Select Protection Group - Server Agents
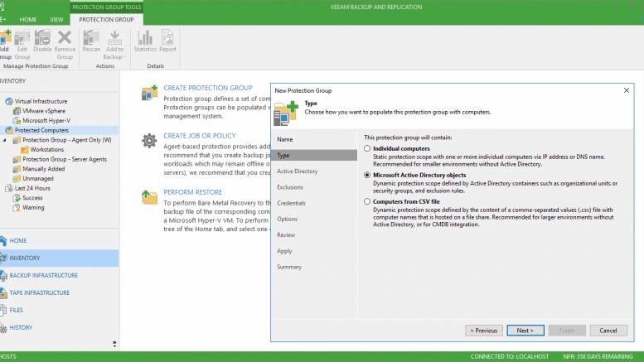644x362 pixels. pyautogui.click(x=65, y=159)
